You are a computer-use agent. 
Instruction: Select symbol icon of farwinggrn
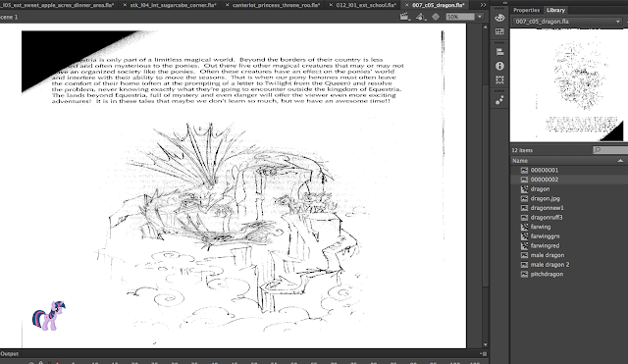pyautogui.click(x=524, y=236)
